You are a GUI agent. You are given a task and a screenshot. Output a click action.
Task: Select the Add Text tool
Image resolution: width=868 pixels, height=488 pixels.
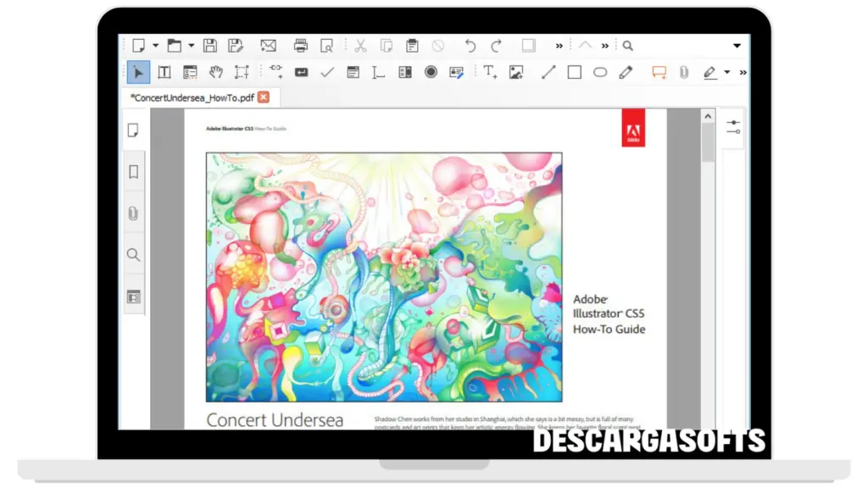click(490, 71)
